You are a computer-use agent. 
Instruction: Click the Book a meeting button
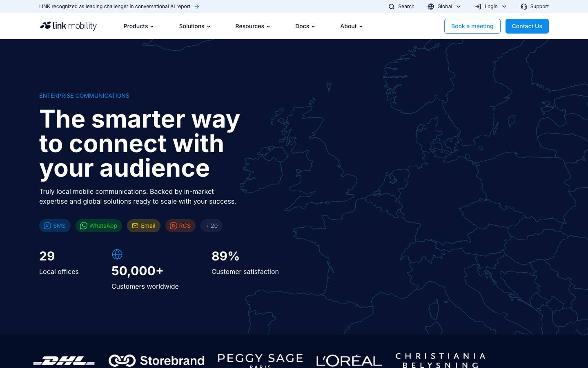[472, 26]
